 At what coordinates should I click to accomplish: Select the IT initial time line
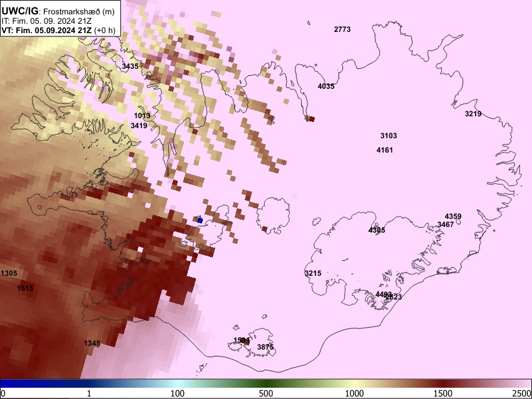pyautogui.click(x=46, y=21)
